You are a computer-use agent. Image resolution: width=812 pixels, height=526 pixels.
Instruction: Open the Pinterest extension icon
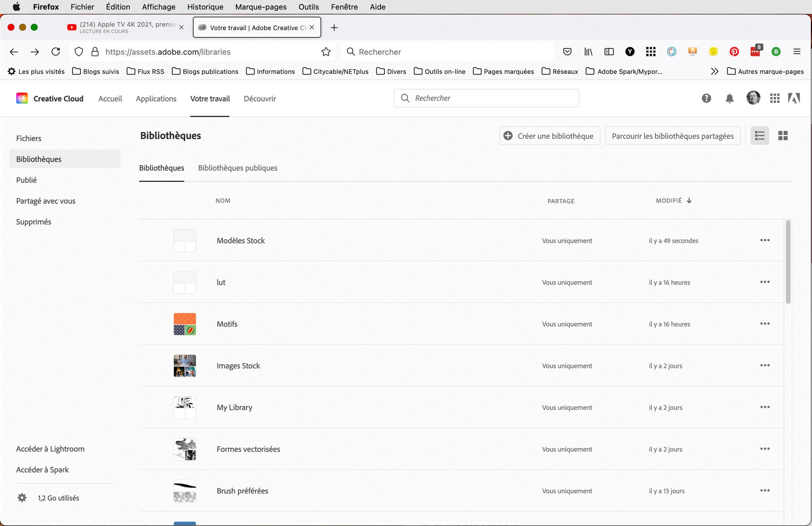734,52
